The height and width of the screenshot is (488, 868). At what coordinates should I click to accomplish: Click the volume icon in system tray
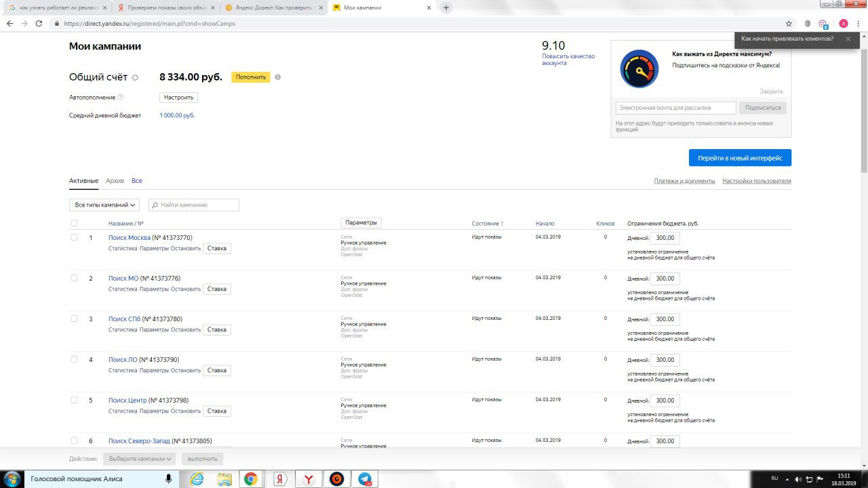tap(797, 479)
